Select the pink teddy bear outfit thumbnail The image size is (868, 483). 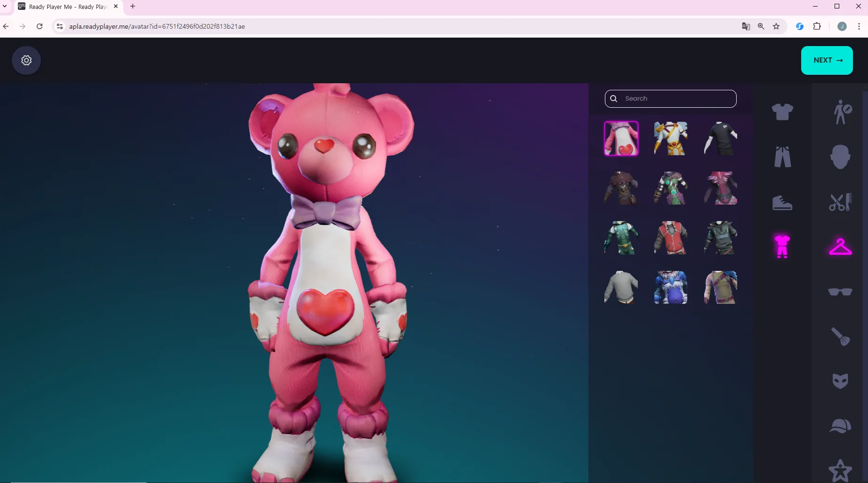pyautogui.click(x=621, y=138)
